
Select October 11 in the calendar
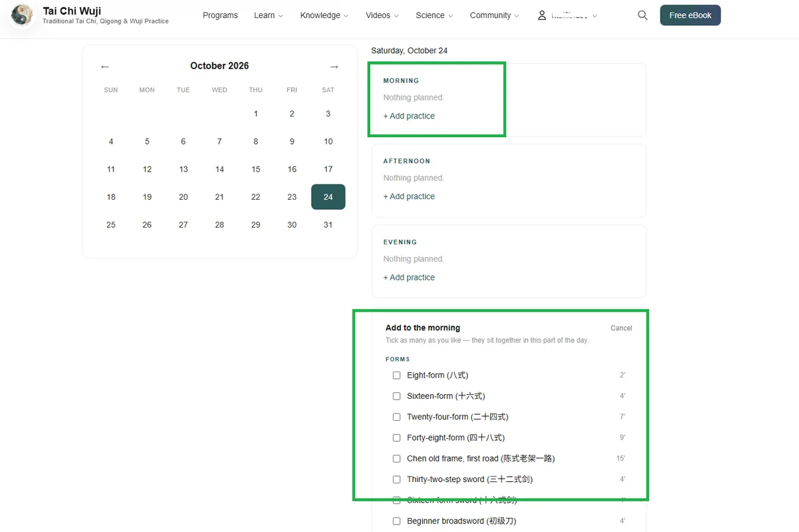tap(111, 169)
